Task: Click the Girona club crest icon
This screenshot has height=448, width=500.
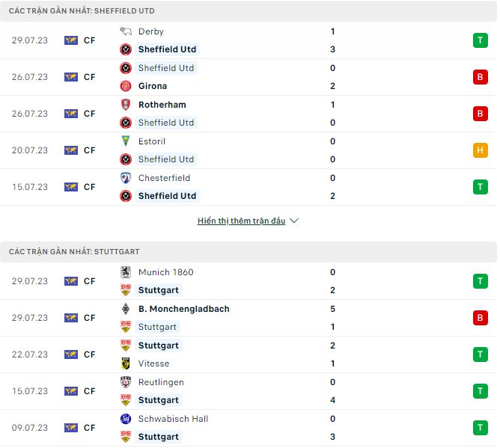Action: pos(126,86)
